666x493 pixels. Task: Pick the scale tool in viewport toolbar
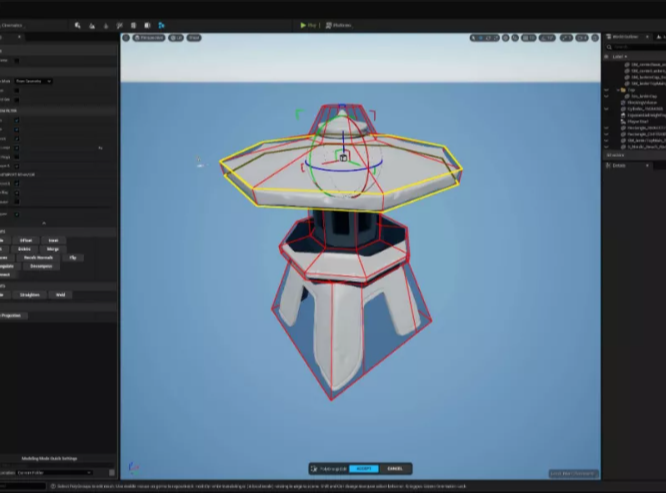click(x=496, y=38)
